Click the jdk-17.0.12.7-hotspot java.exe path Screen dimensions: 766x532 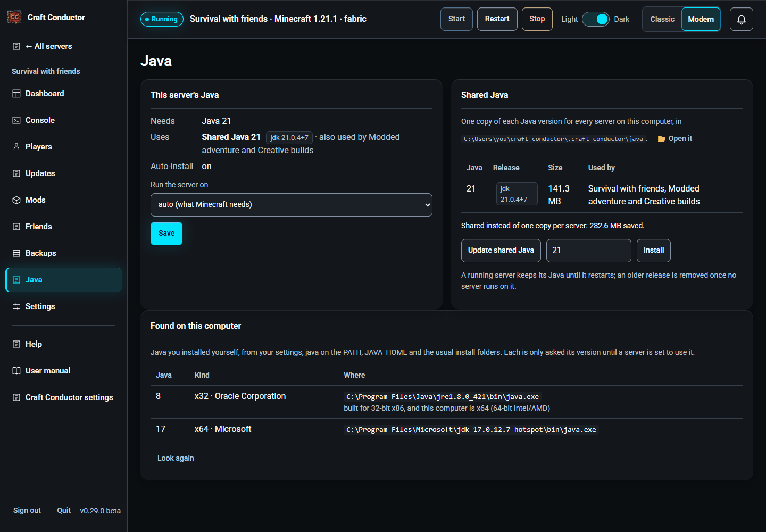(471, 430)
